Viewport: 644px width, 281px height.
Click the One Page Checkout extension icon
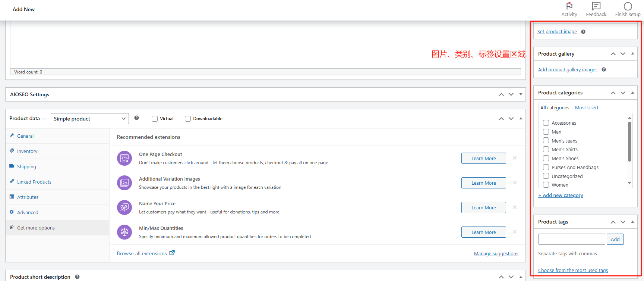(124, 158)
